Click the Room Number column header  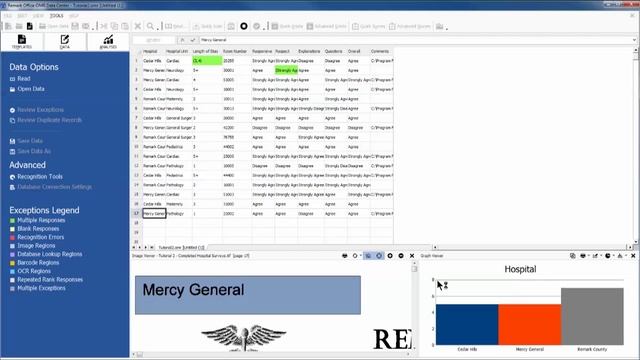click(236, 51)
